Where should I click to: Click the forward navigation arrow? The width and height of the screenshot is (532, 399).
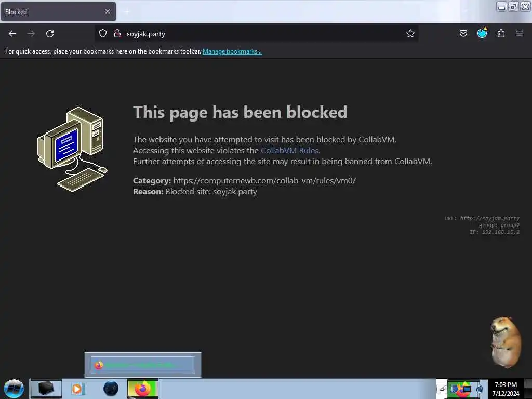point(31,34)
